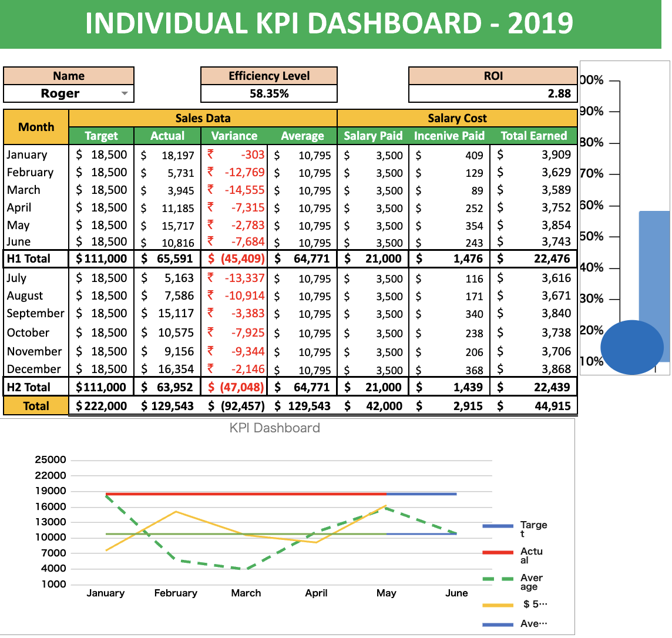
Task: Select the Efficiency Level value 58.35%
Action: click(269, 93)
